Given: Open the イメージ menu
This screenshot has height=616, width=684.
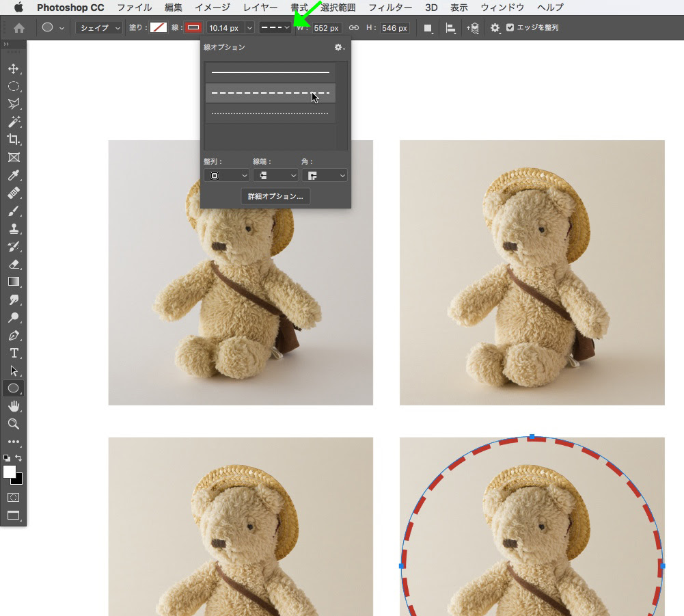Looking at the screenshot, I should tap(212, 8).
